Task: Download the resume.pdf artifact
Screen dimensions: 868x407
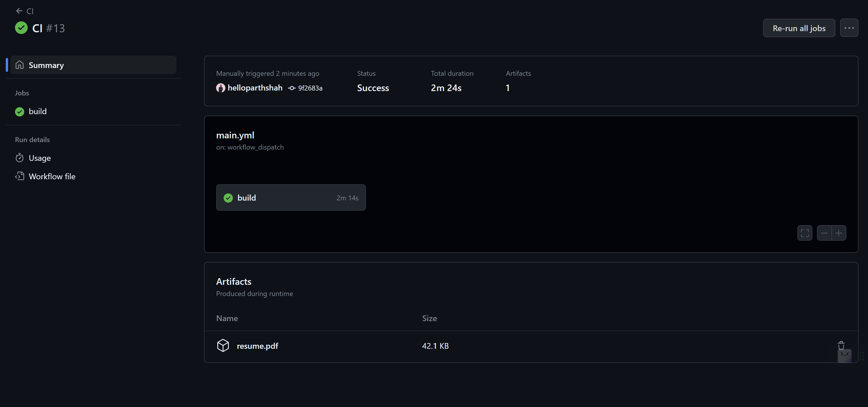Action: click(x=257, y=346)
